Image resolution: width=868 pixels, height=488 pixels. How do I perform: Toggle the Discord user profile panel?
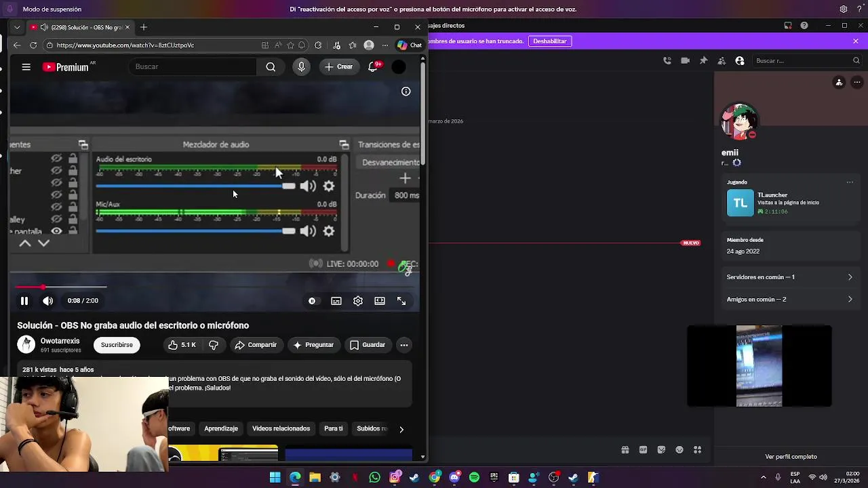point(740,60)
